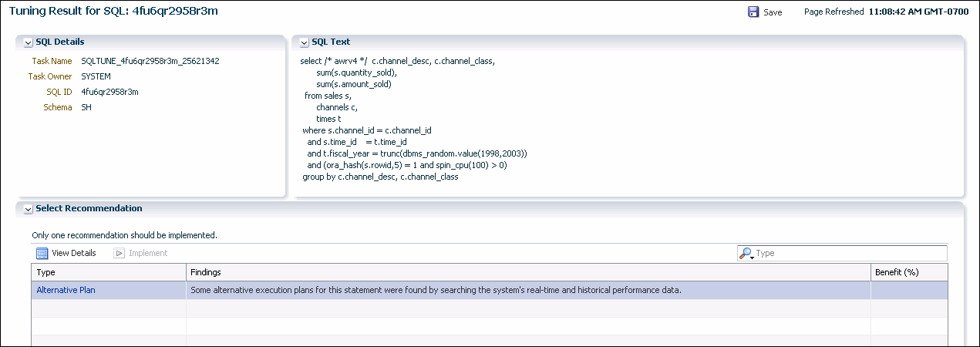Click the Implement text label
The width and height of the screenshot is (980, 347).
pos(148,253)
